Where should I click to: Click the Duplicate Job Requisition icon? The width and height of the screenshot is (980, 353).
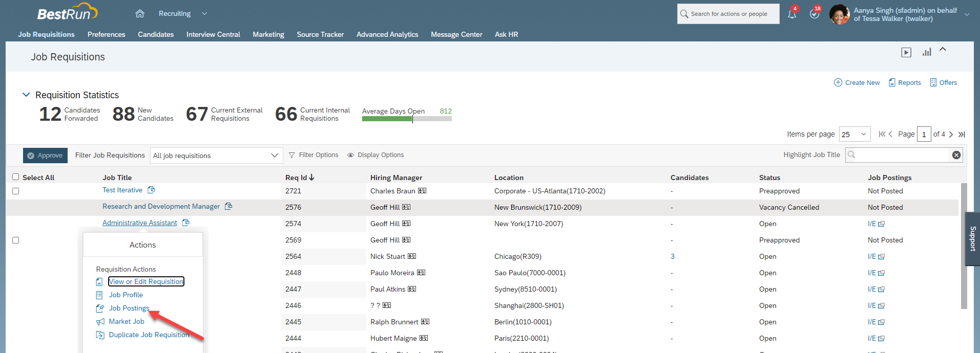100,335
